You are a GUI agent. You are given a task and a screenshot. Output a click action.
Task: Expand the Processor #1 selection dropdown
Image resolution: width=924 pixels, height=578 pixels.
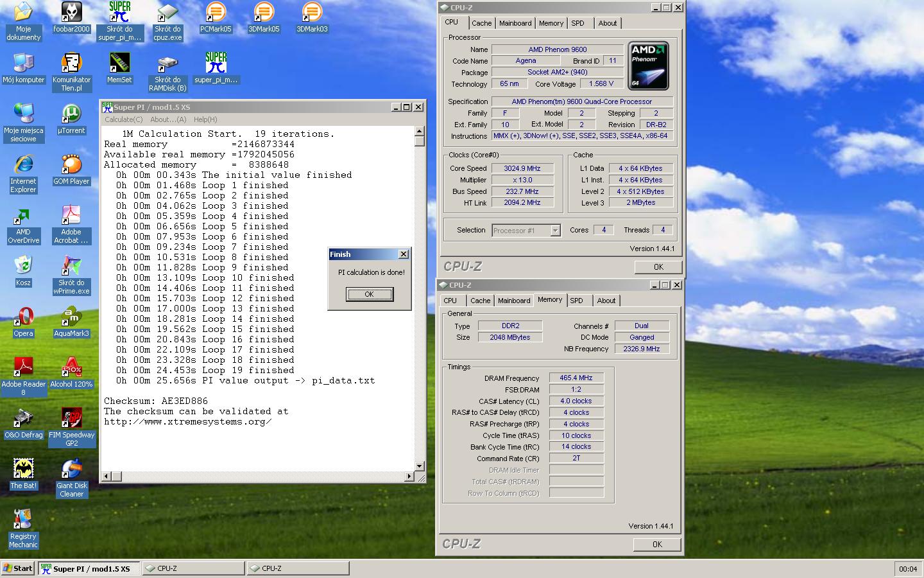point(555,231)
